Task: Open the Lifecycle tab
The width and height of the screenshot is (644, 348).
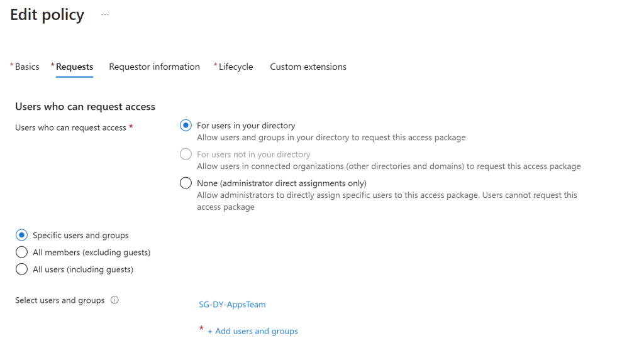Action: 236,67
